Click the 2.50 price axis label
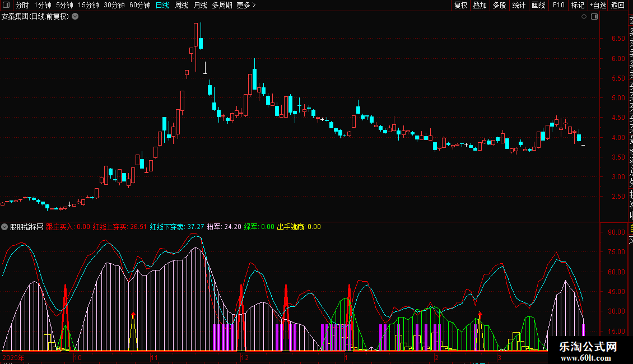This screenshot has width=633, height=364. (x=618, y=197)
